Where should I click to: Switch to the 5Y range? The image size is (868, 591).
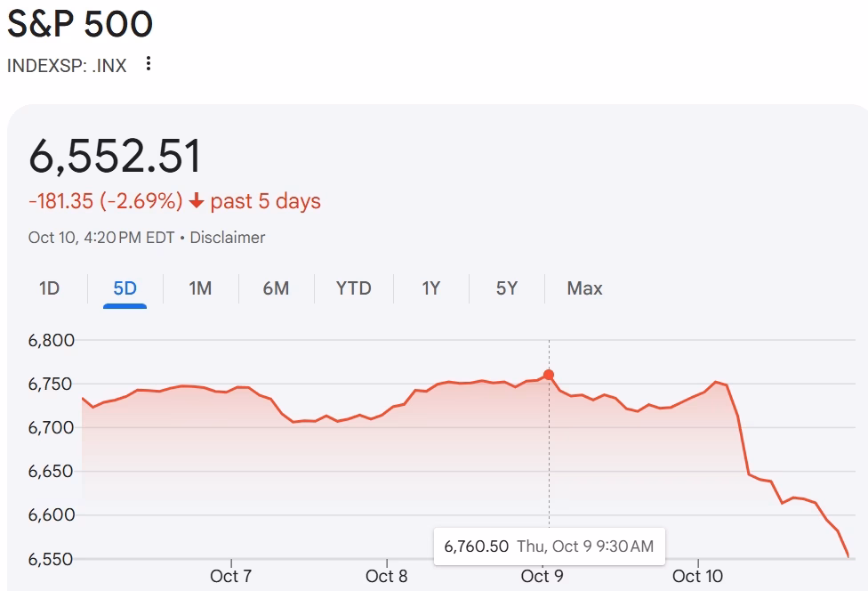tap(506, 288)
